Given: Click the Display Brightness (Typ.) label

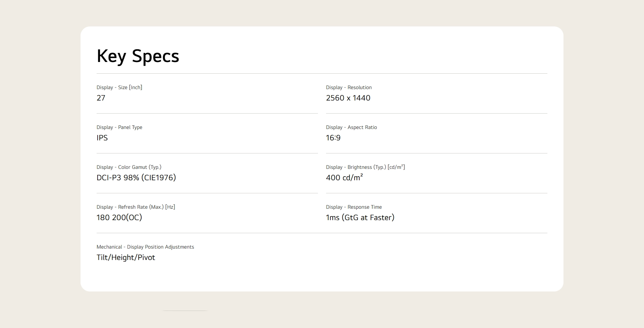Looking at the screenshot, I should 365,167.
